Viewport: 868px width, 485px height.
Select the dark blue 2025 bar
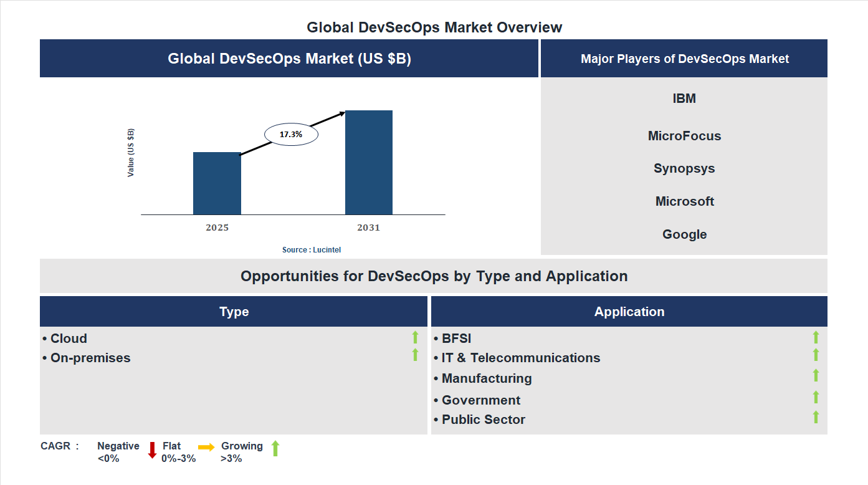pos(217,183)
